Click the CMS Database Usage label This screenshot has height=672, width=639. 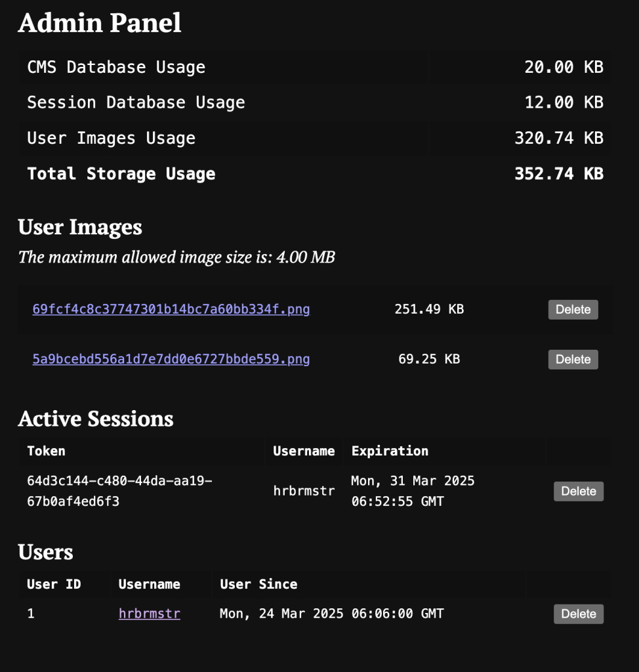click(116, 67)
